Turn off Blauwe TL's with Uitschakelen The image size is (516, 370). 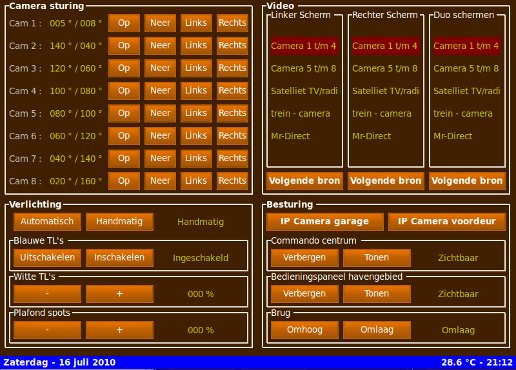point(47,258)
